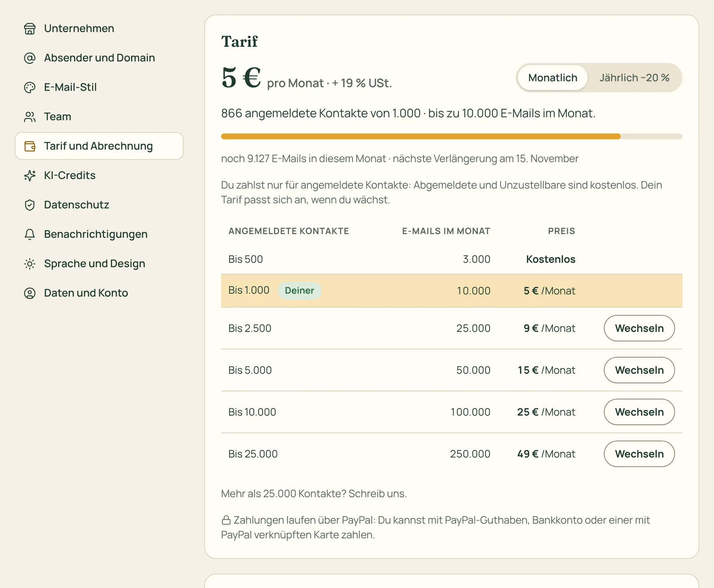The width and height of the screenshot is (714, 588).
Task: Open E-Mail-Stil settings
Action: tap(99, 87)
